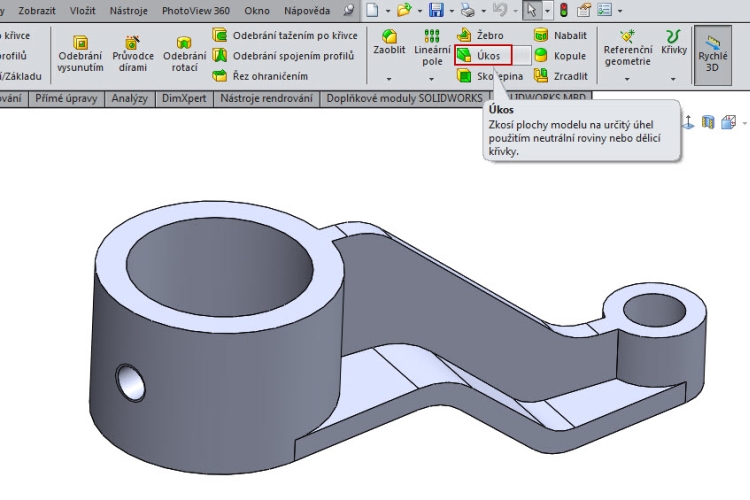Switch to the Nástroje rendrování tab
The width and height of the screenshot is (750, 500).
coord(266,99)
